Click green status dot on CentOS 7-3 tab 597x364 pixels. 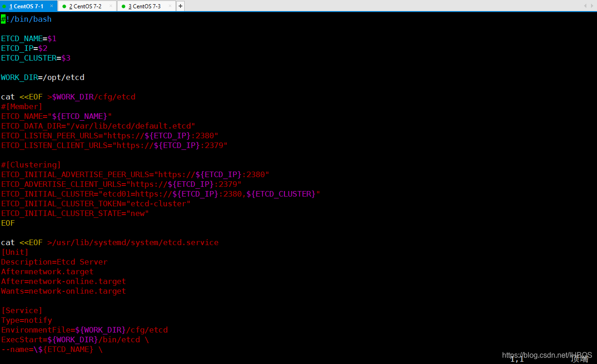coord(124,6)
